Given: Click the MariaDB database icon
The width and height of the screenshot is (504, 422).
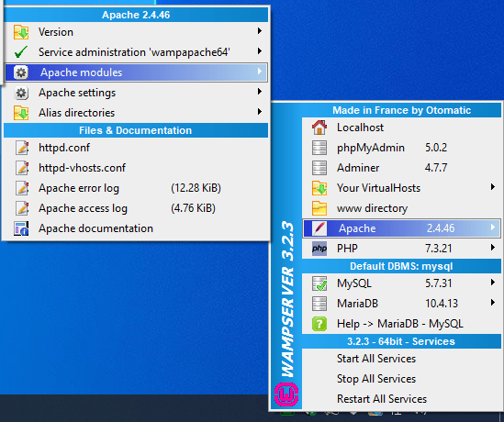Looking at the screenshot, I should pos(319,304).
